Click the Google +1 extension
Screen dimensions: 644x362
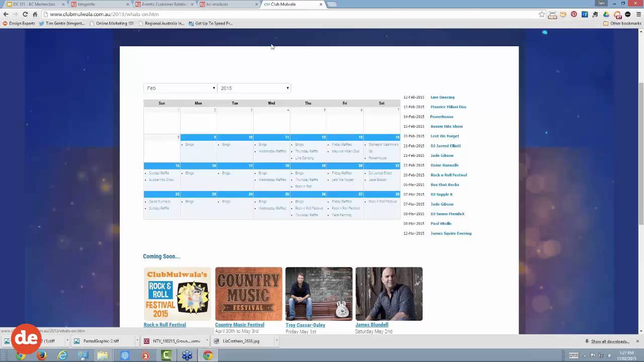585,14
